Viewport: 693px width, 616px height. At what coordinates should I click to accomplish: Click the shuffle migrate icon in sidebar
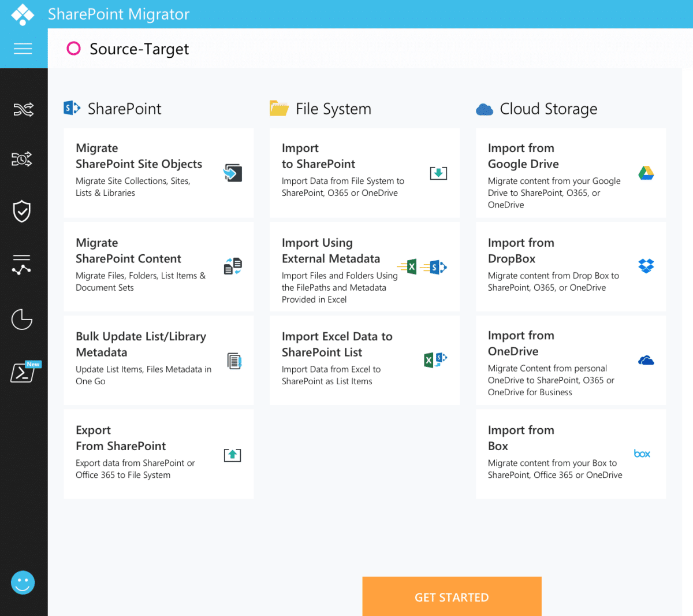click(x=23, y=109)
